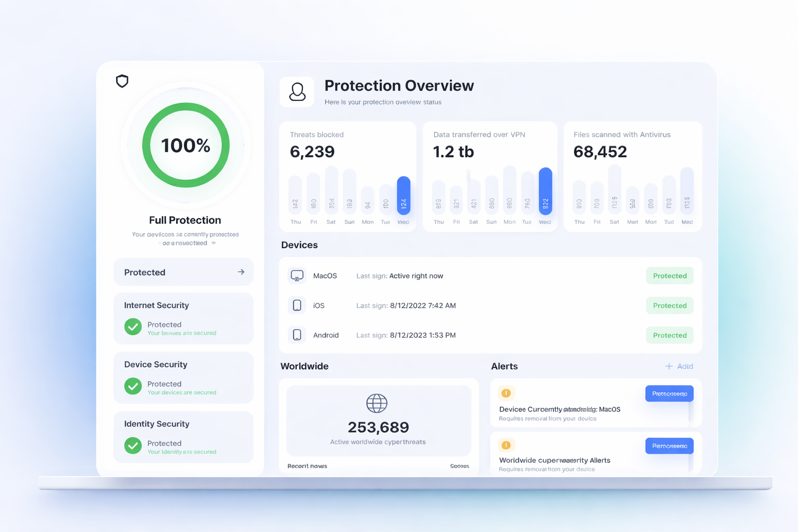Screen dimensions: 798x532
Task: Click the iOS phone device icon
Action: pos(297,305)
